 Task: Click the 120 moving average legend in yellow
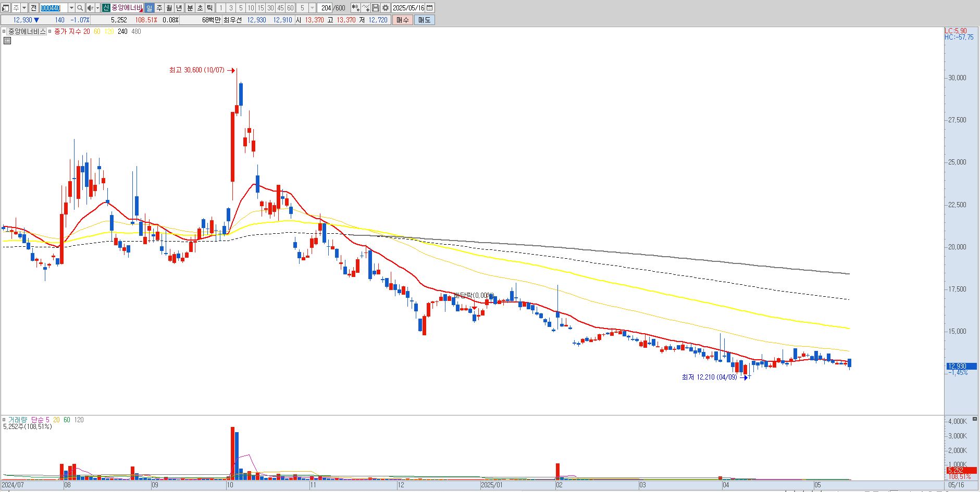pos(109,31)
